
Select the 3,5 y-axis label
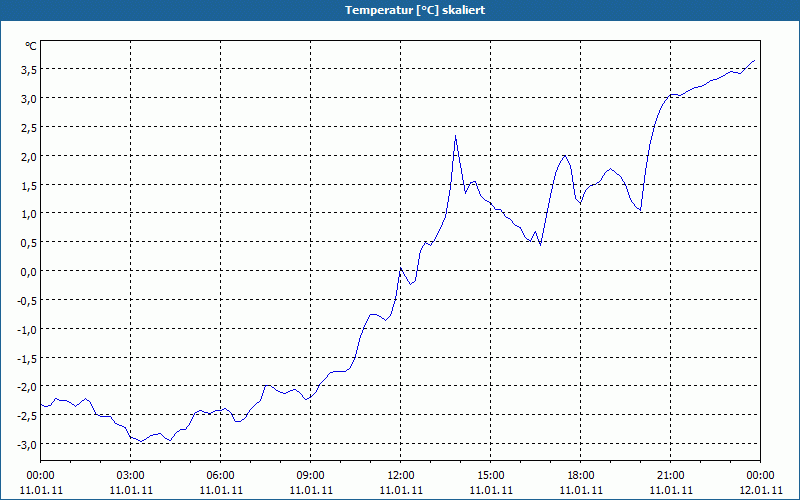pos(28,69)
